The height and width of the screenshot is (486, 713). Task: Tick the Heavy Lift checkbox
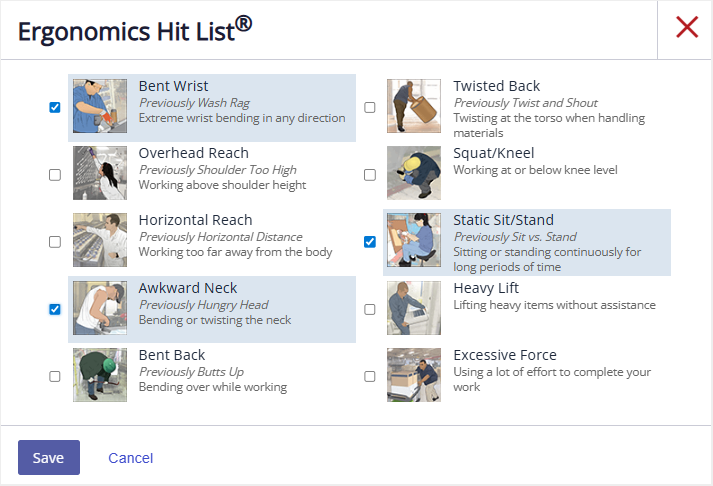point(370,309)
